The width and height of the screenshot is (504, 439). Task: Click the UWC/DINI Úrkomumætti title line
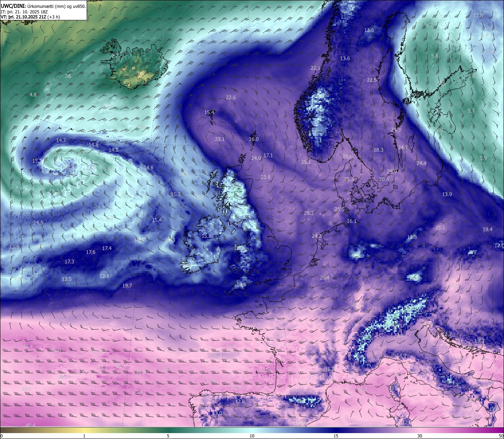coord(43,6)
